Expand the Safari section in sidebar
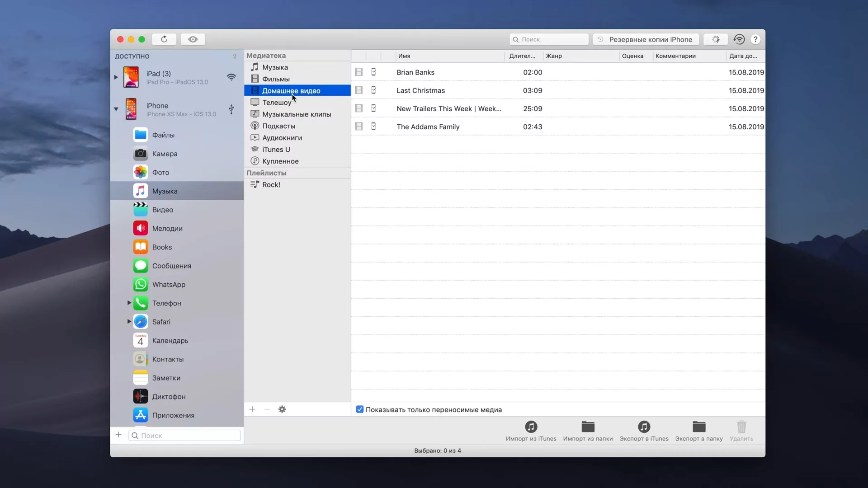 [129, 322]
